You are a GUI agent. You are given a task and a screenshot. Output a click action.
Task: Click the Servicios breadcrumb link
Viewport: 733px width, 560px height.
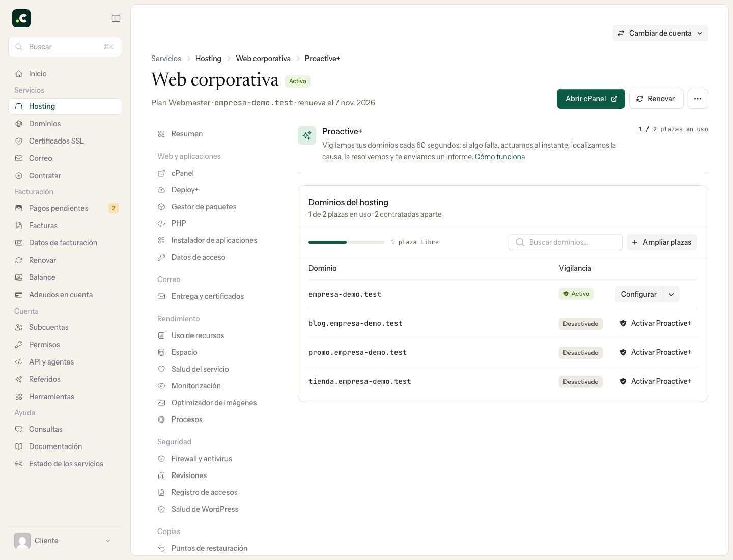coord(166,59)
